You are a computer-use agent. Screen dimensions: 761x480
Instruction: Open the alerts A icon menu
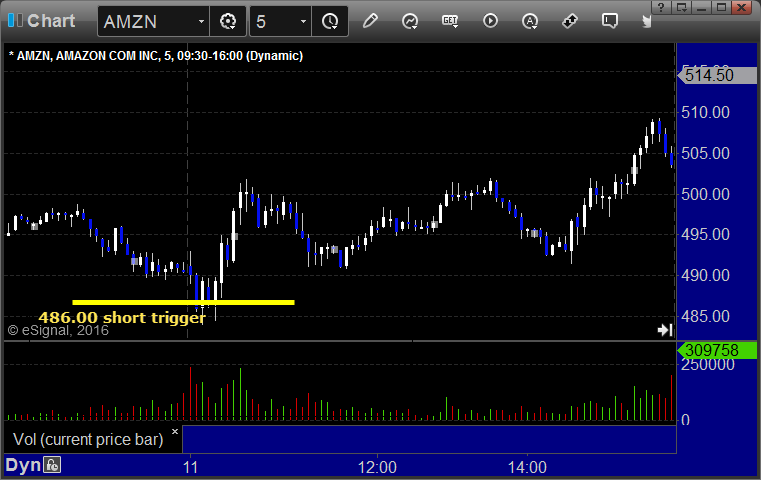click(530, 21)
